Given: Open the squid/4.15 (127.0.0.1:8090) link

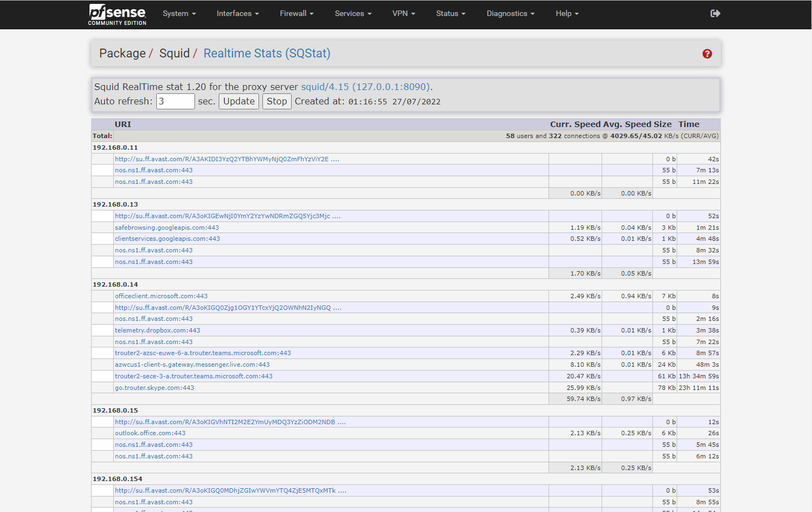Looking at the screenshot, I should pos(366,87).
